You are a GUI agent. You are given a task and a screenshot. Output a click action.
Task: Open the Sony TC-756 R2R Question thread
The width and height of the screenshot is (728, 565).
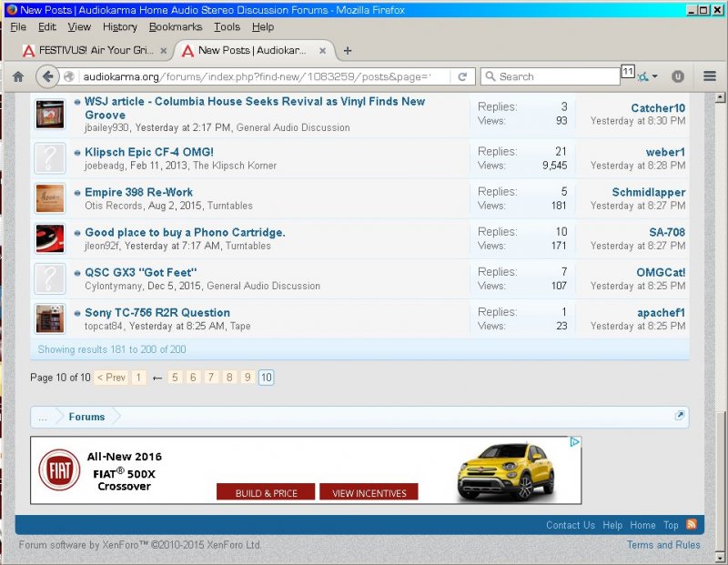pyautogui.click(x=157, y=312)
